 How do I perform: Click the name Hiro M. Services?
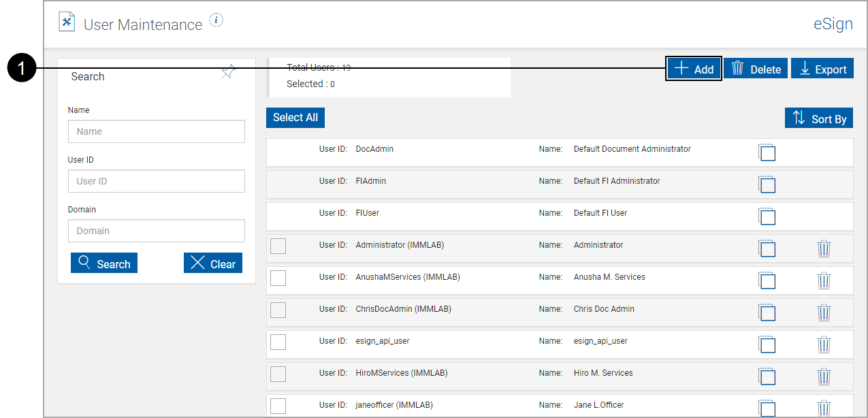click(603, 373)
